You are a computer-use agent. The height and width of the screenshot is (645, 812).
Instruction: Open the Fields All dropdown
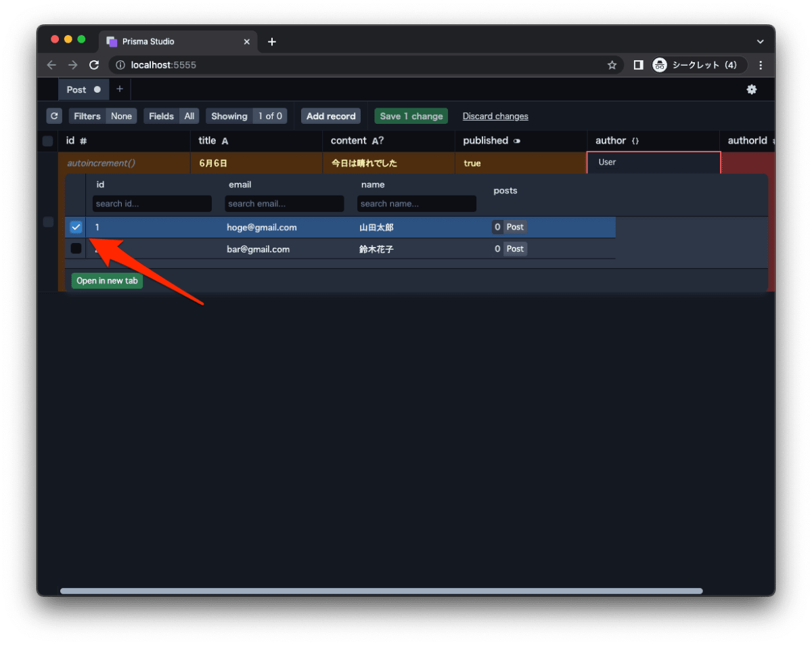pyautogui.click(x=171, y=116)
